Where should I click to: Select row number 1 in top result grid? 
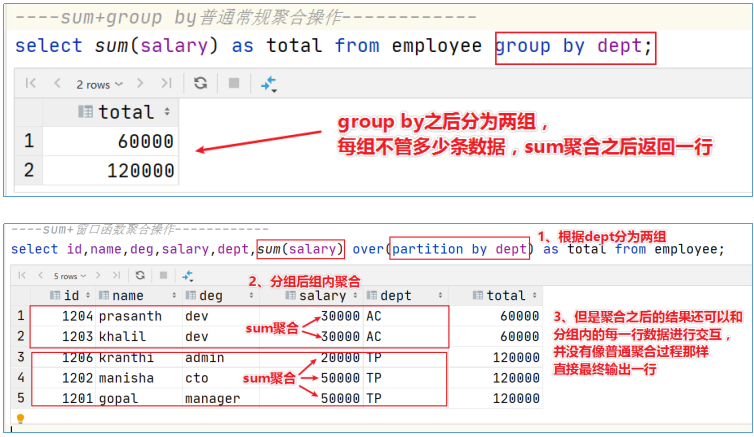(x=29, y=141)
